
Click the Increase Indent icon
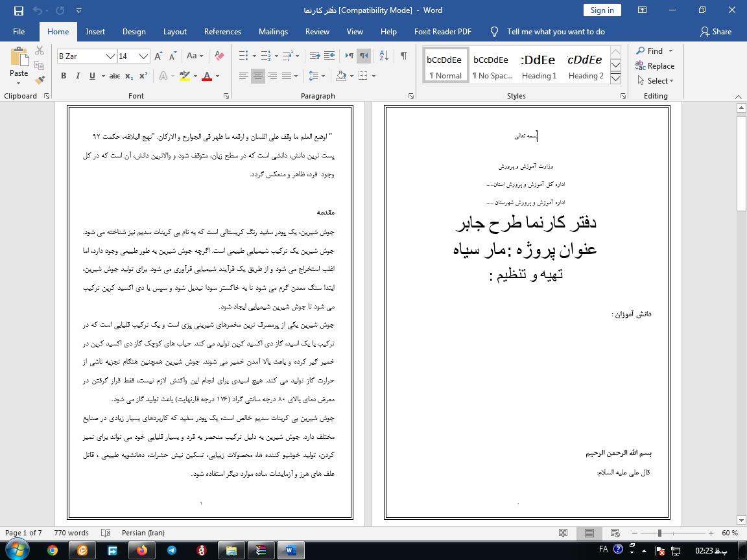coord(329,56)
